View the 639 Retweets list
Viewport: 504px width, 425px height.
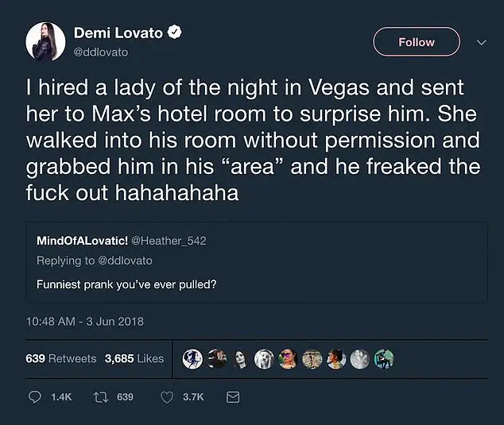[x=61, y=358]
